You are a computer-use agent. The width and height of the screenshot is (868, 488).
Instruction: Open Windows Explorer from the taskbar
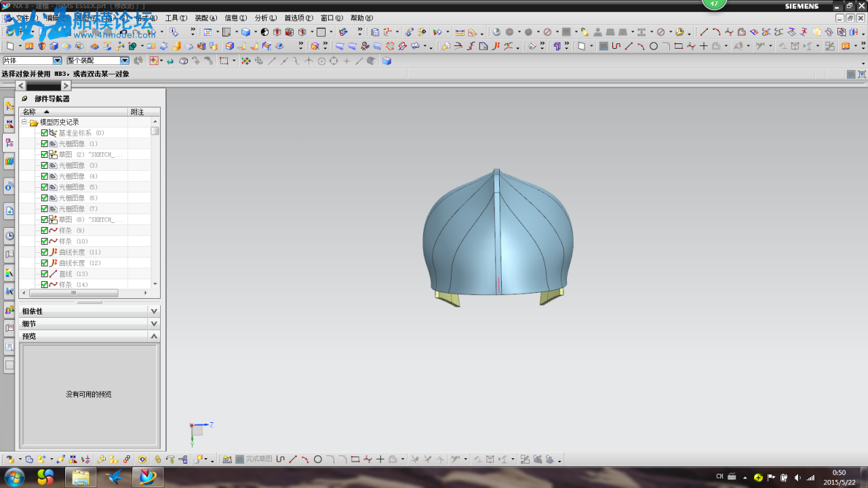coord(80,477)
